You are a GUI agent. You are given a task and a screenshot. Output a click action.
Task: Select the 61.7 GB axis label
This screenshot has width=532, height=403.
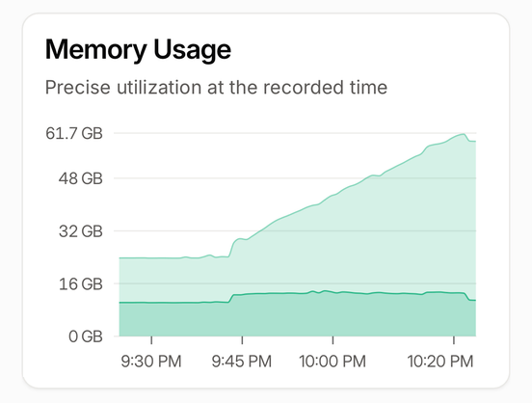click(74, 133)
